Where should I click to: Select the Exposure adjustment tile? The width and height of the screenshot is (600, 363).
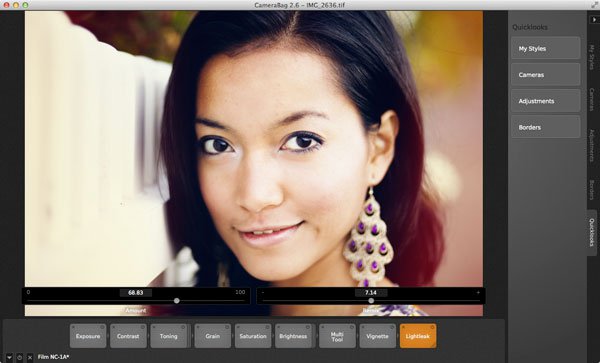(88, 336)
